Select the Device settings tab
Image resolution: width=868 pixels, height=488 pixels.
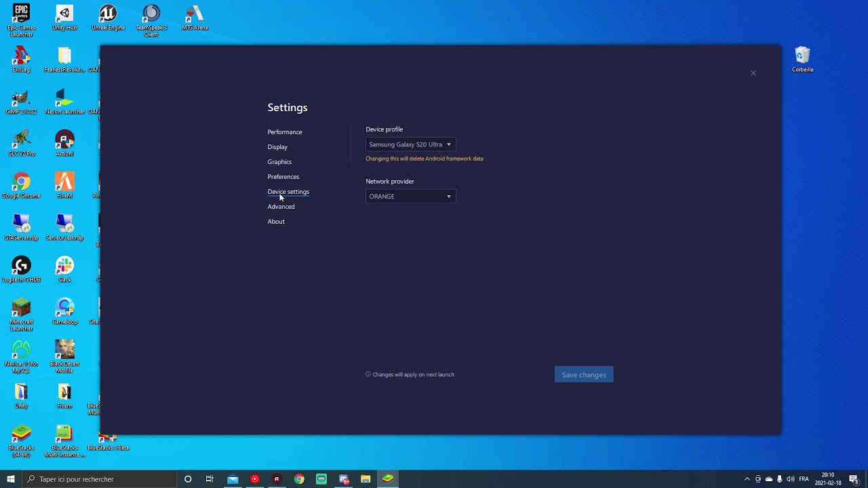point(288,192)
